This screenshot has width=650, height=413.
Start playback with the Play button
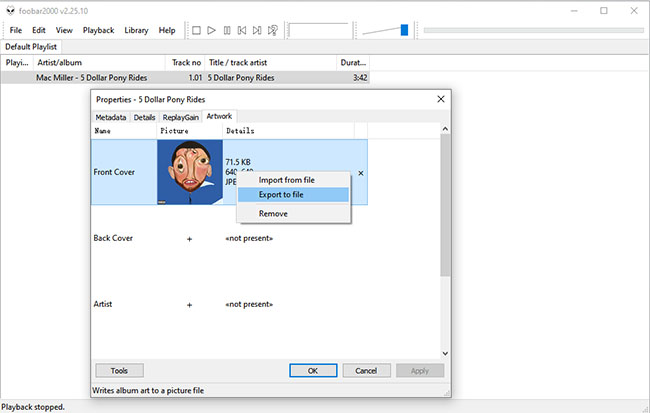click(211, 30)
